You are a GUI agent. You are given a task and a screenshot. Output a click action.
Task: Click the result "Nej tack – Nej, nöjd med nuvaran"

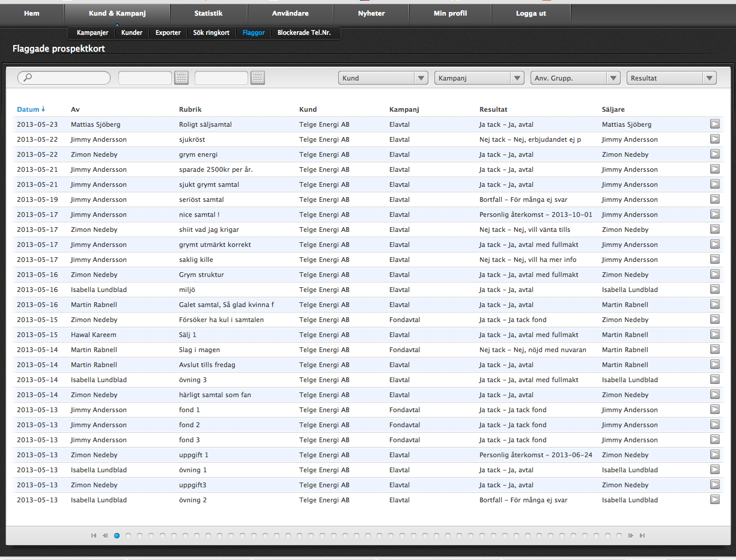click(x=533, y=350)
